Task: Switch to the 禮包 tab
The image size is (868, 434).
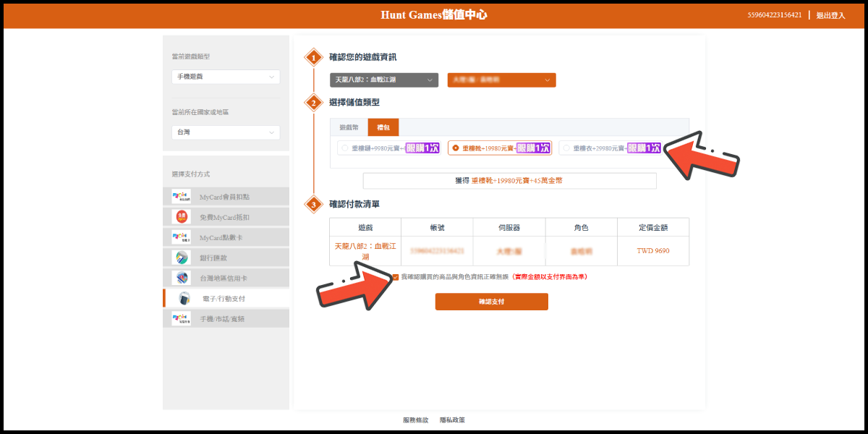Action: click(383, 127)
